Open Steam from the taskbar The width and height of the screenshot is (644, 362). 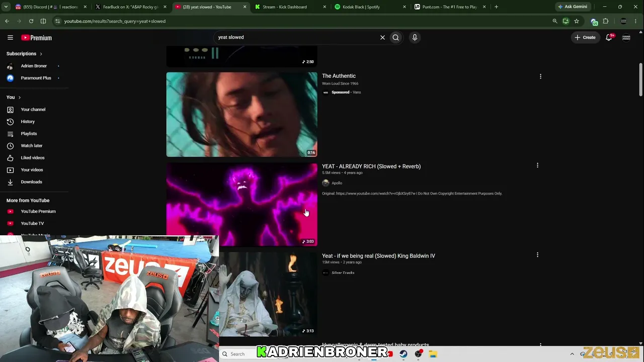click(404, 354)
